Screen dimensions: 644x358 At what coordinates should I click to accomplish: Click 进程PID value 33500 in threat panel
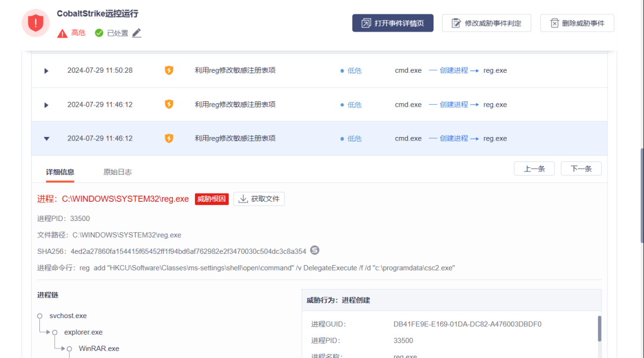[x=403, y=340]
